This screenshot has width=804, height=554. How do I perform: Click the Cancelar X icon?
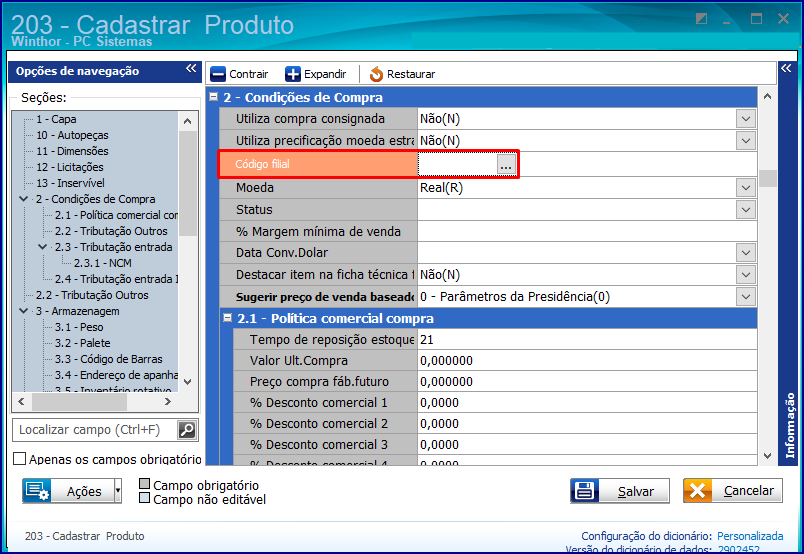[x=698, y=491]
